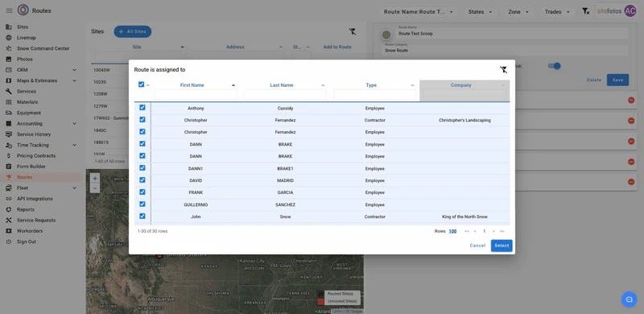Image resolution: width=644 pixels, height=314 pixels.
Task: Open the Route Name filter dropdown
Action: coord(418,12)
